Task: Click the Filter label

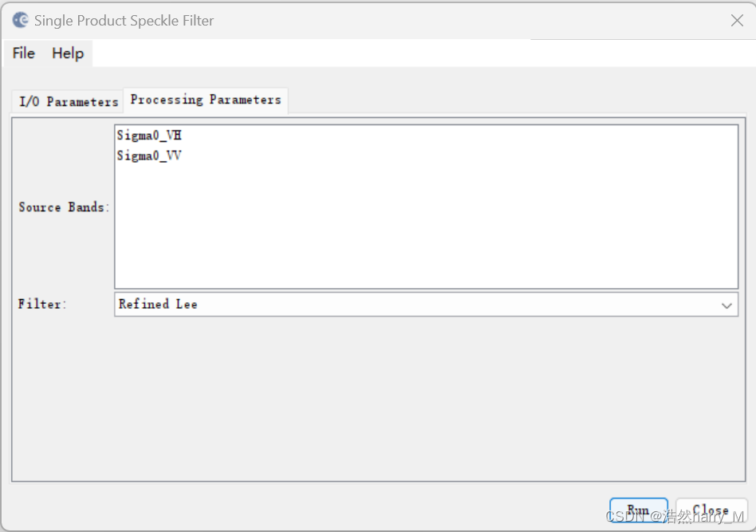Action: 43,305
